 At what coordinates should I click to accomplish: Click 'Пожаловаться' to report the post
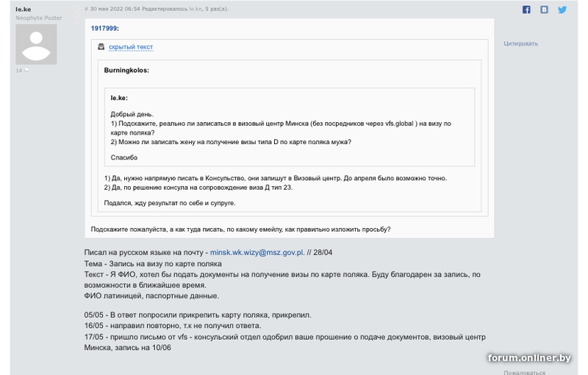[x=524, y=372]
